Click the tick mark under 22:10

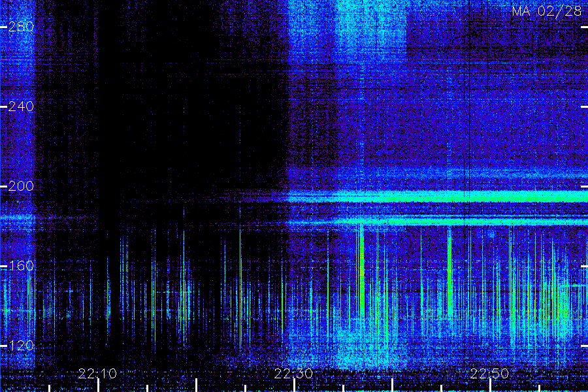pos(98,385)
